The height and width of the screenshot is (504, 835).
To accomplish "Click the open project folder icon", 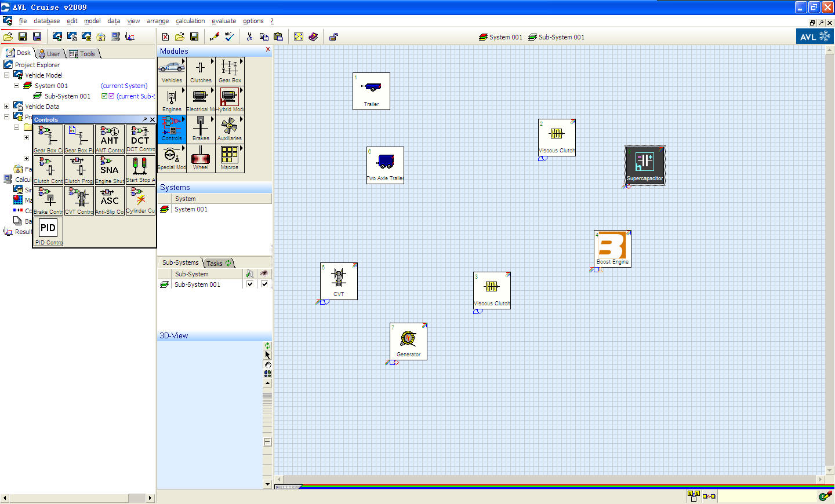I will pos(8,36).
